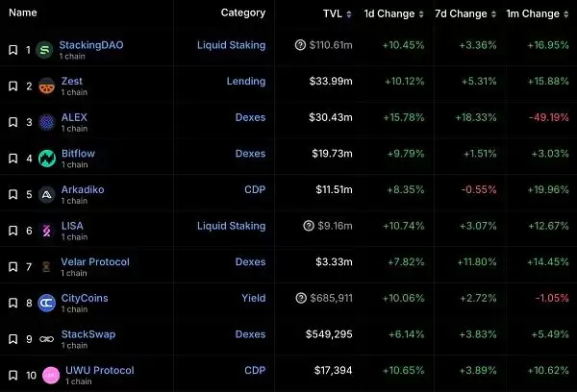Sort by 7d Change column
The image size is (577, 392).
461,14
